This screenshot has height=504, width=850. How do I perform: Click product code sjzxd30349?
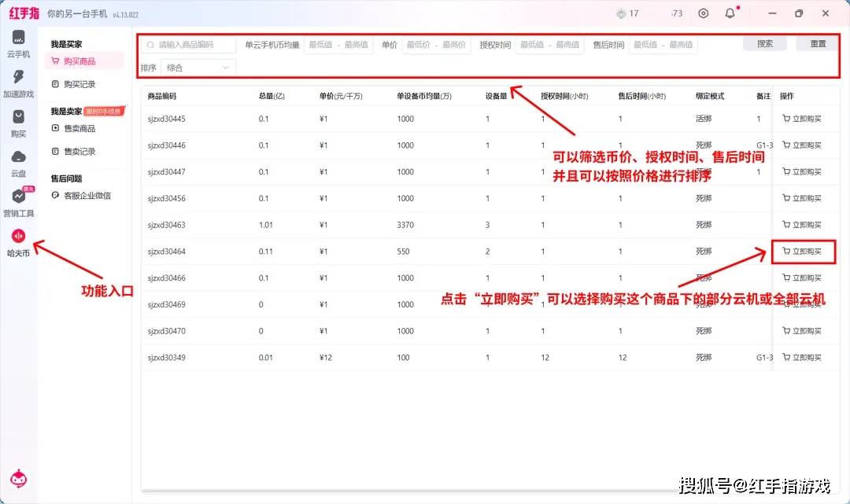pyautogui.click(x=166, y=357)
